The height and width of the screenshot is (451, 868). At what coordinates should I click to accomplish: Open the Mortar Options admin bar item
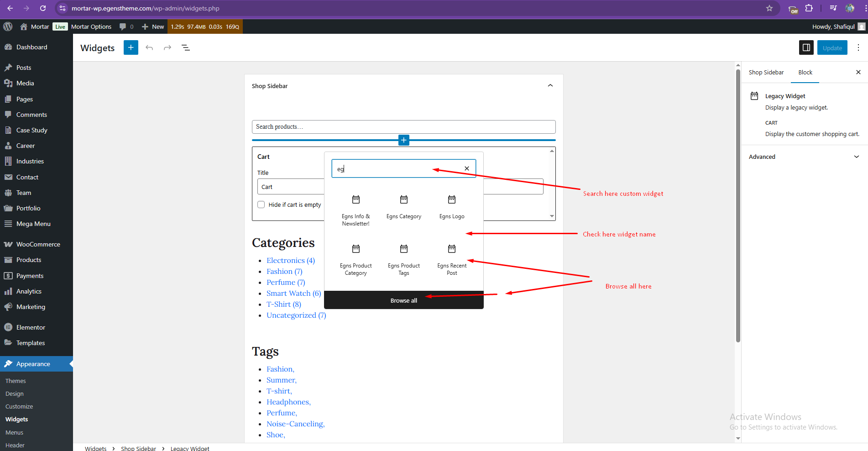[x=91, y=26]
